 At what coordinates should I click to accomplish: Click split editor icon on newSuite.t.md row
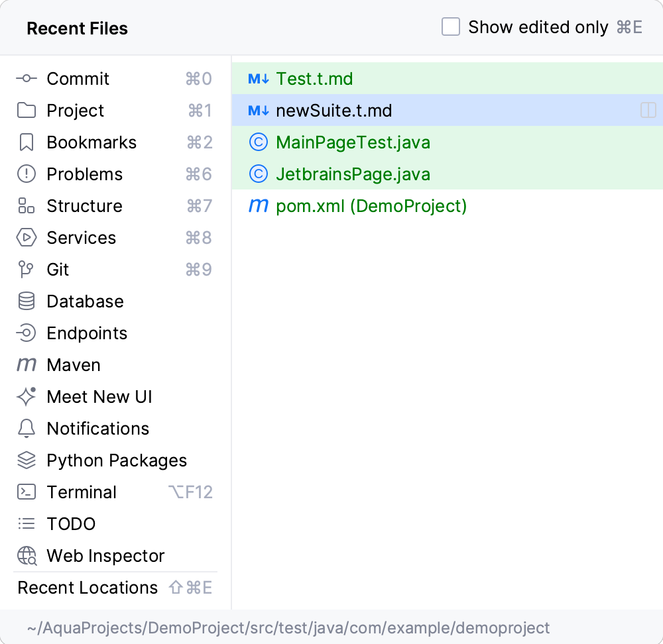pos(648,111)
